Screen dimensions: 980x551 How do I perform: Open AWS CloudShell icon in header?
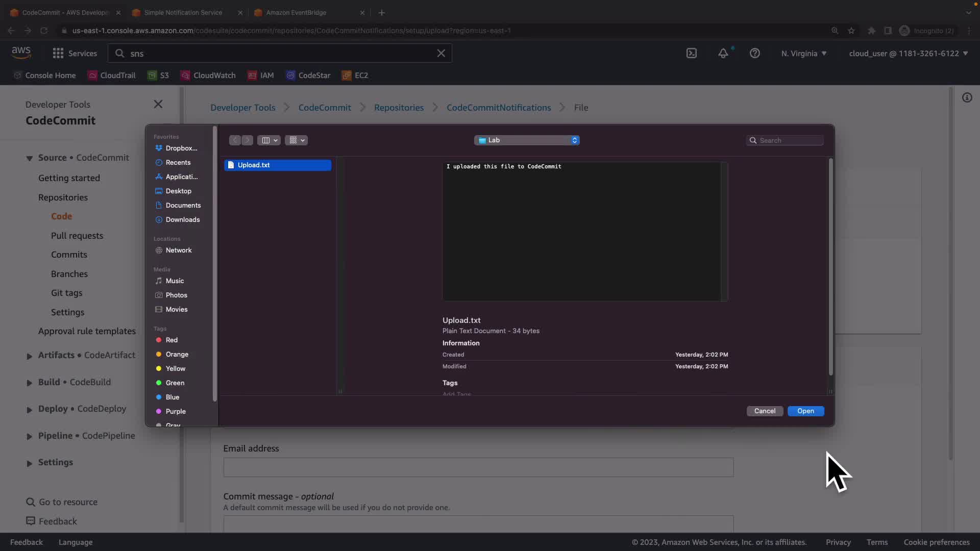tap(692, 53)
